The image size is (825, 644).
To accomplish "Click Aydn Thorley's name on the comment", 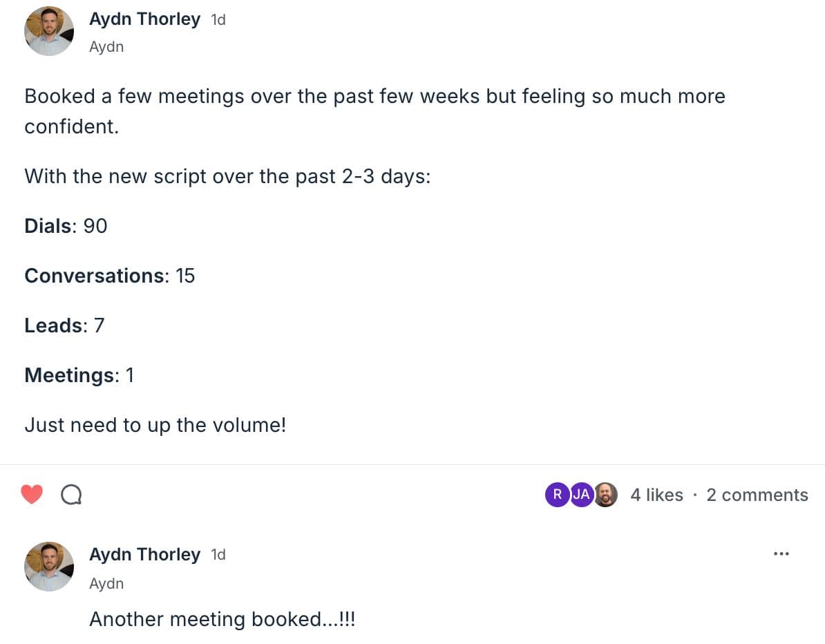I will pos(144,553).
